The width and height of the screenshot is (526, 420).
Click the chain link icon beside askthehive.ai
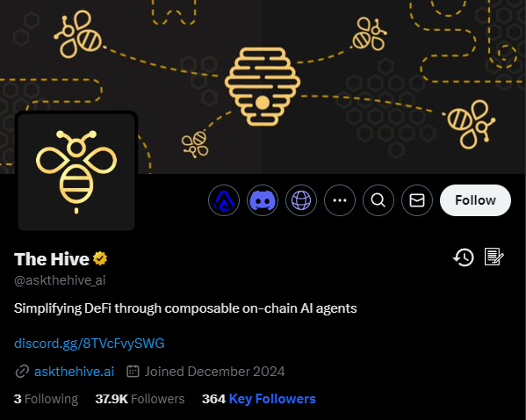tap(22, 372)
